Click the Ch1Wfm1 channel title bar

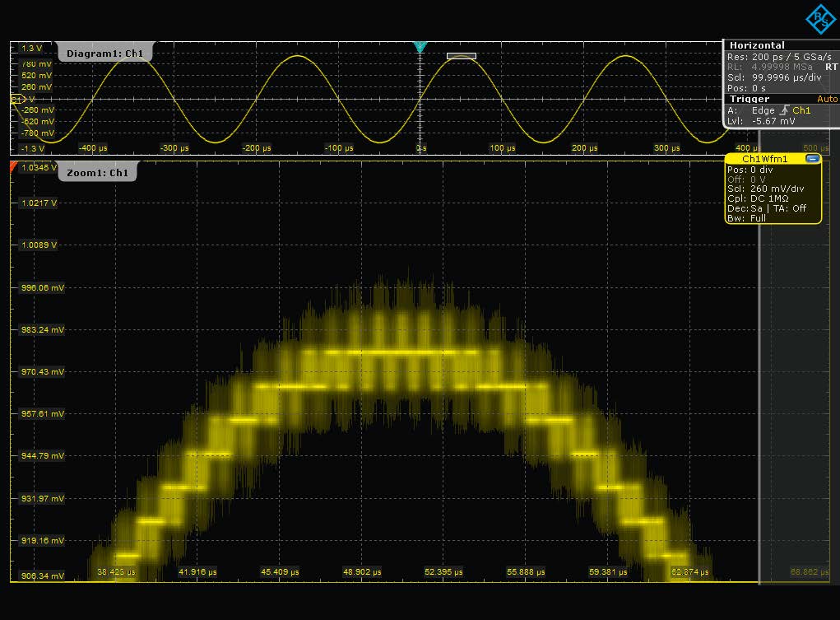(x=765, y=159)
